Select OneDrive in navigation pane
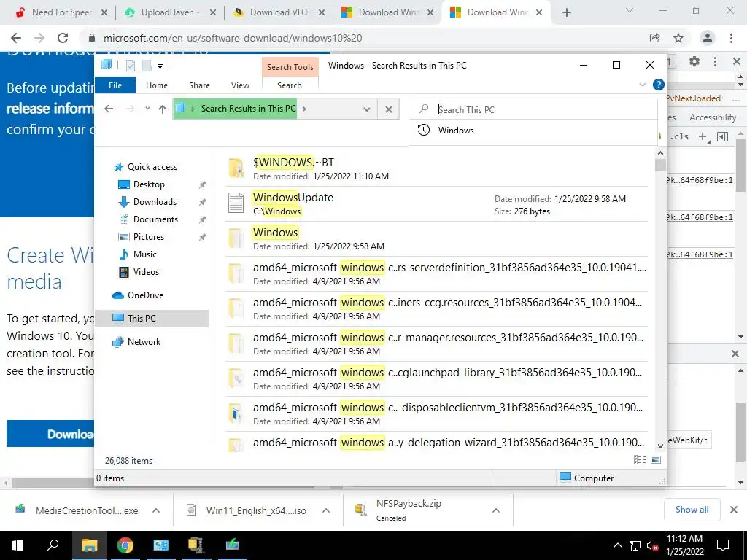The width and height of the screenshot is (747, 560). point(145,295)
